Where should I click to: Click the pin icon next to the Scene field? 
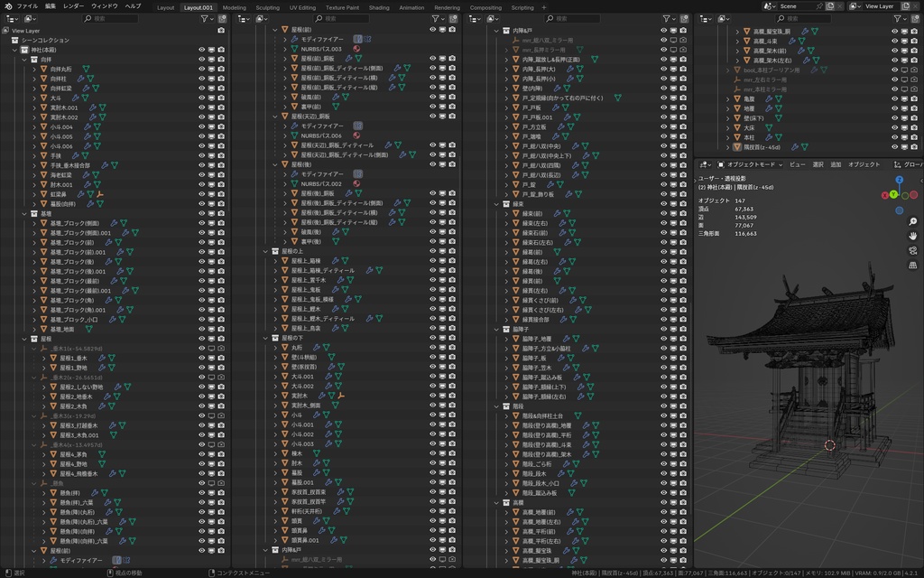[x=819, y=6]
